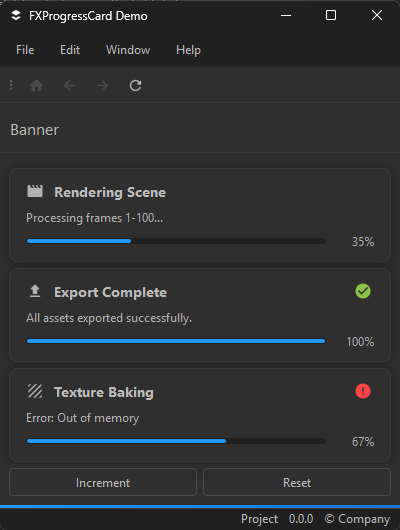Click 'All assets exported successfully.' text
The width and height of the screenshot is (400, 530).
(109, 318)
